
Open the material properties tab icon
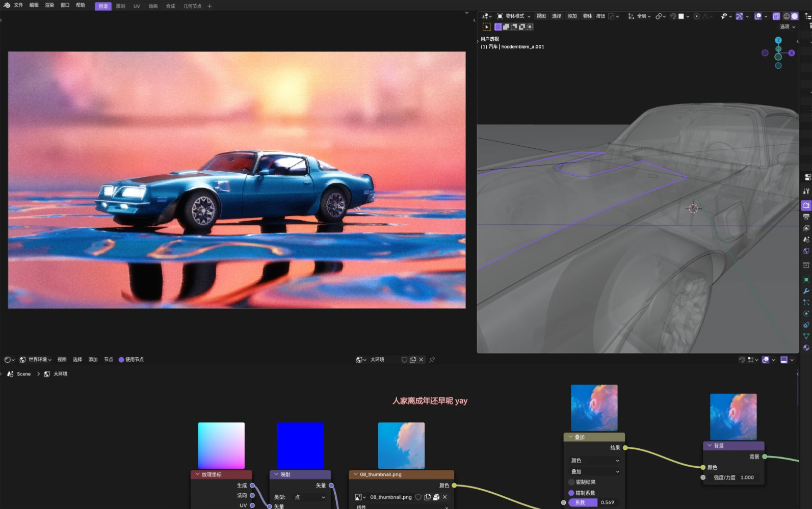[806, 348]
